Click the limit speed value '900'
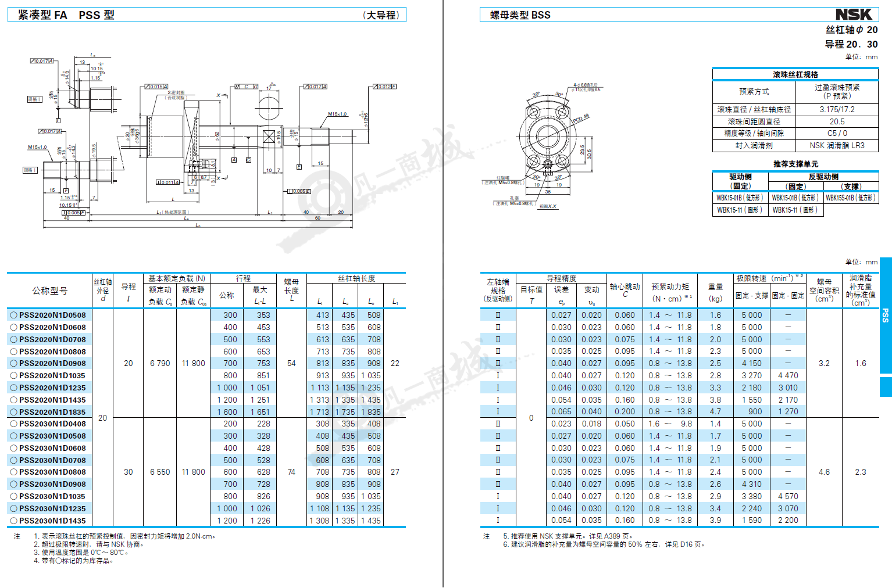Viewport: 892px width, 588px height. (755, 411)
